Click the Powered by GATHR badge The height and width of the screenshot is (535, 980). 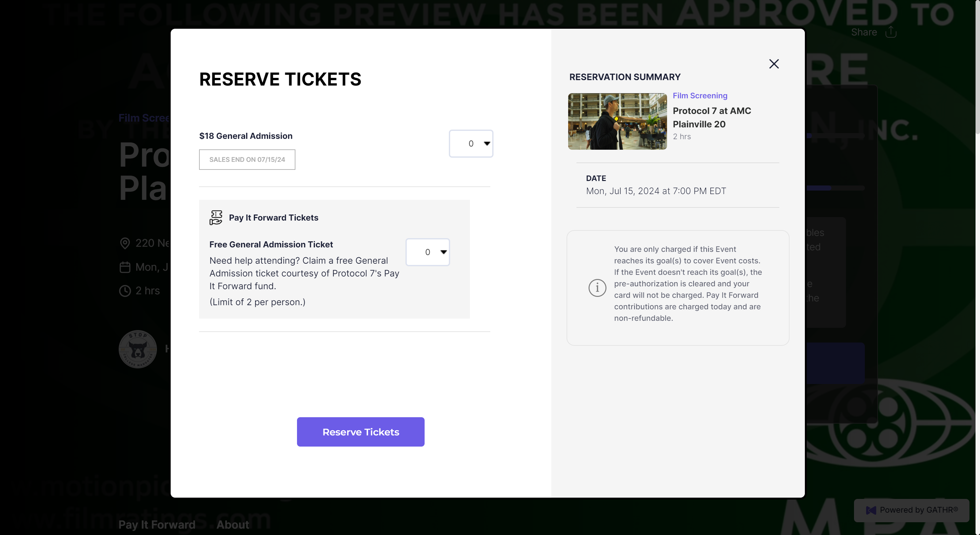coord(911,510)
